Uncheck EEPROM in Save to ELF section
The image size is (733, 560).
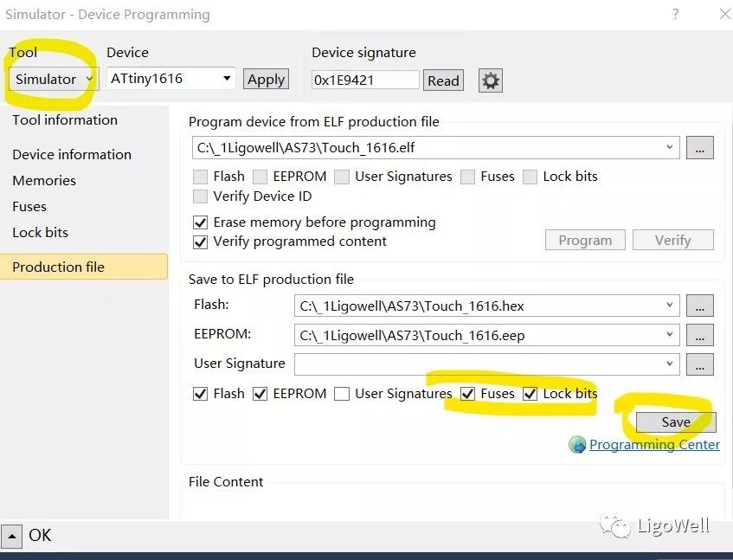click(x=260, y=394)
